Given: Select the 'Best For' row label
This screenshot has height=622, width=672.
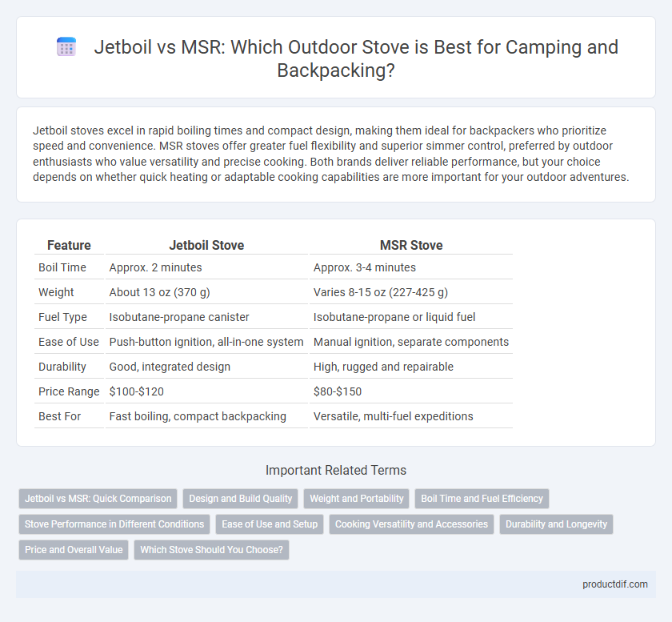Looking at the screenshot, I should pyautogui.click(x=69, y=416).
